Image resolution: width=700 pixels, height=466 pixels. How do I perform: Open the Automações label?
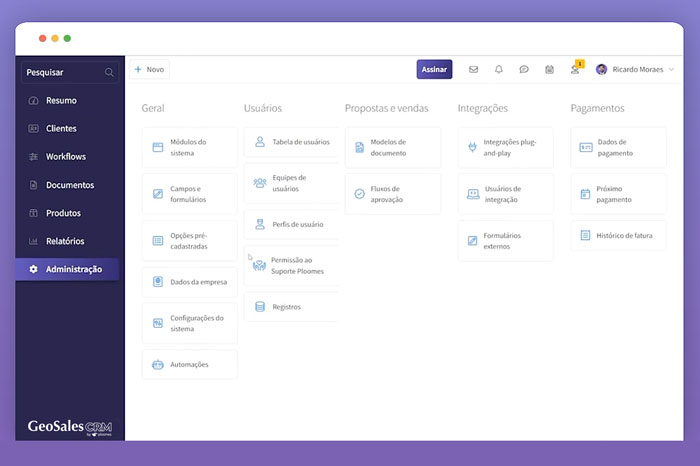pos(189,365)
